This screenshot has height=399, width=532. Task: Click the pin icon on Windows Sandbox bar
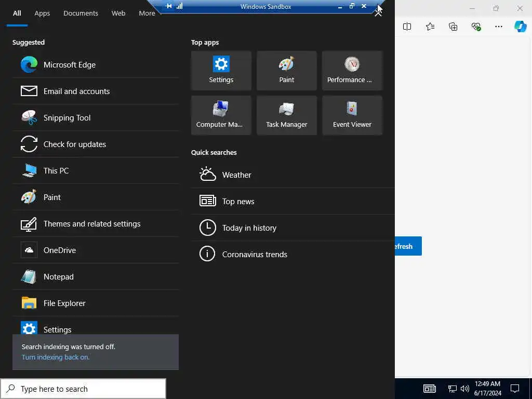click(x=169, y=6)
